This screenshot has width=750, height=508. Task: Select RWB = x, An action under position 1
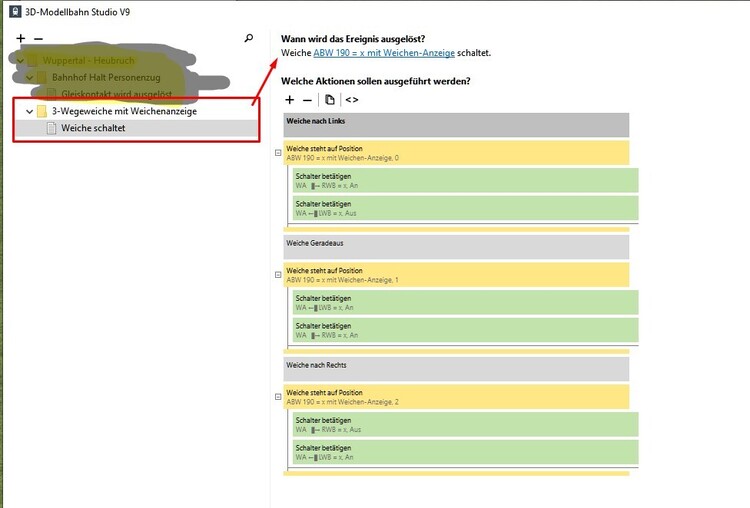465,330
